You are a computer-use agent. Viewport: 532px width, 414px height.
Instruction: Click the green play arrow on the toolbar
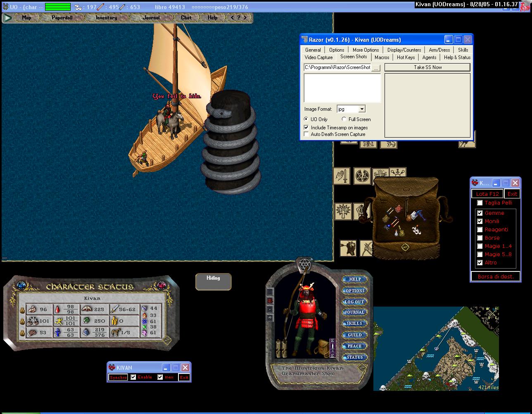[x=7, y=18]
